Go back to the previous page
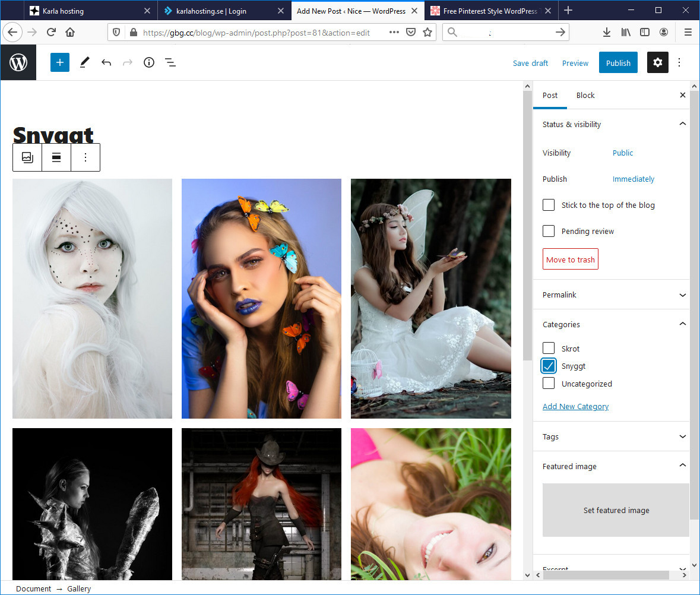Screen dimensions: 700x595 [x=12, y=32]
